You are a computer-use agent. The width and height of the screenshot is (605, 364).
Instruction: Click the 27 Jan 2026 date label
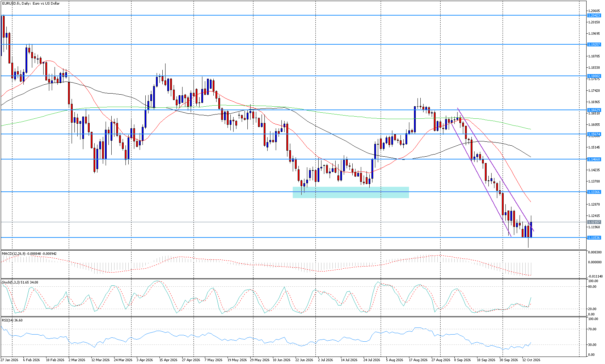(x=10, y=360)
